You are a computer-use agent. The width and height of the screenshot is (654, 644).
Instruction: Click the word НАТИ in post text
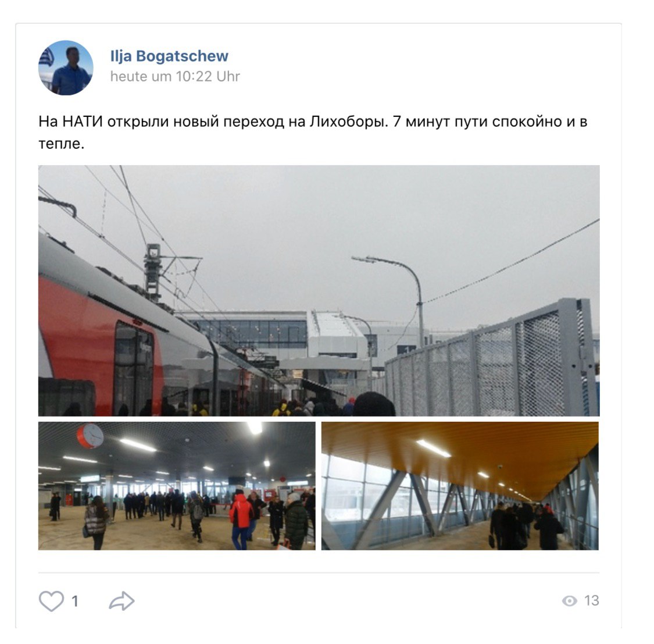82,122
